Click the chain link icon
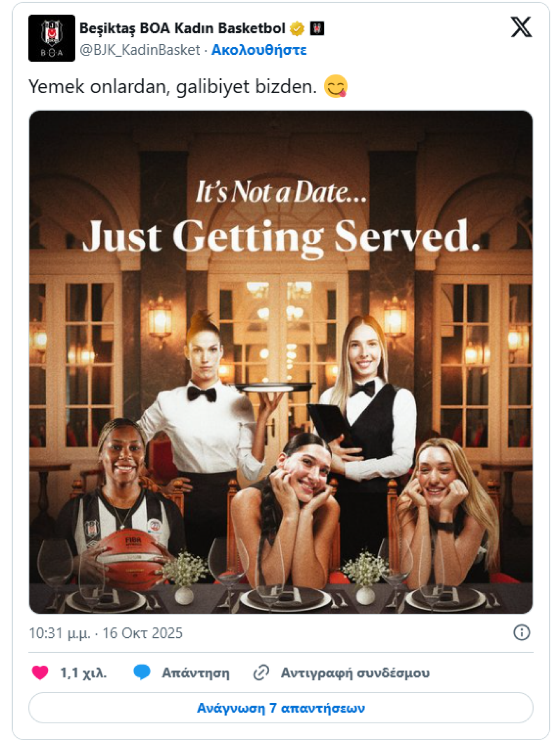The image size is (560, 741). point(261,673)
